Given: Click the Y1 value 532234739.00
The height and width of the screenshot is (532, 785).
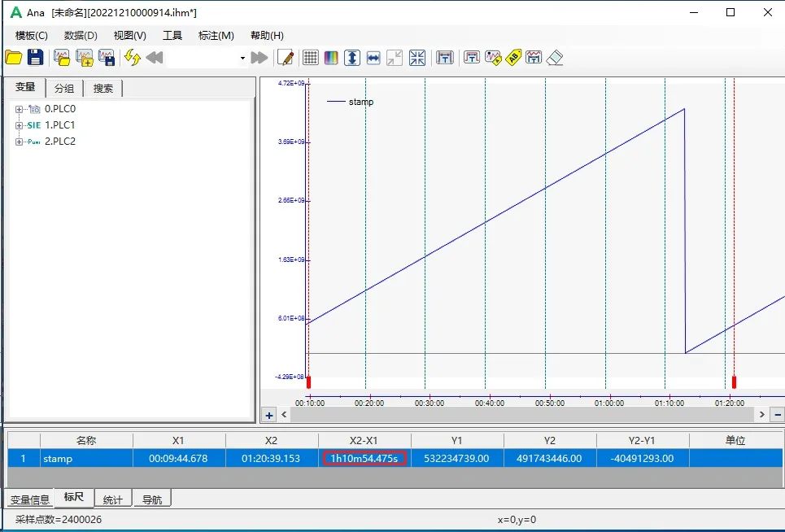Looking at the screenshot, I should pyautogui.click(x=456, y=459).
